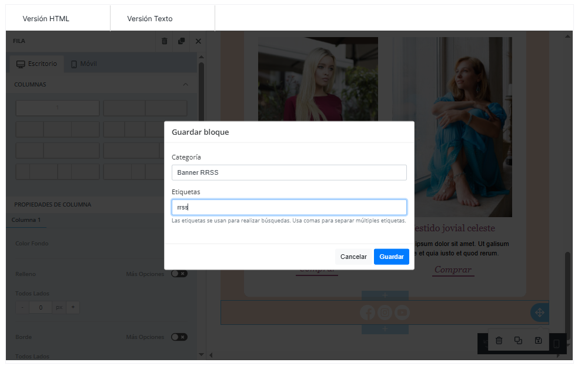Click the Categoría input field
The height and width of the screenshot is (369, 588).
[x=289, y=172]
